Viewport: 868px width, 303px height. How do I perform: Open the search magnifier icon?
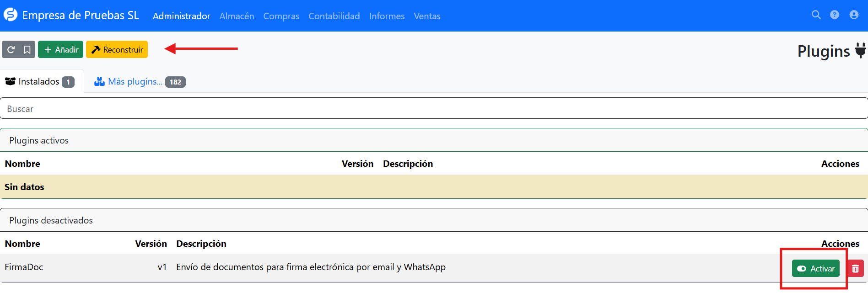coord(816,15)
